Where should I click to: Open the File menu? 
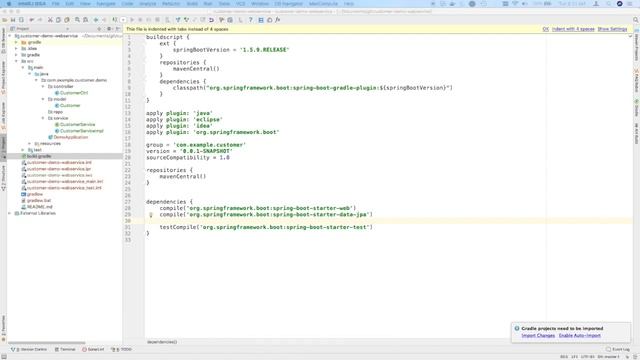click(x=56, y=4)
